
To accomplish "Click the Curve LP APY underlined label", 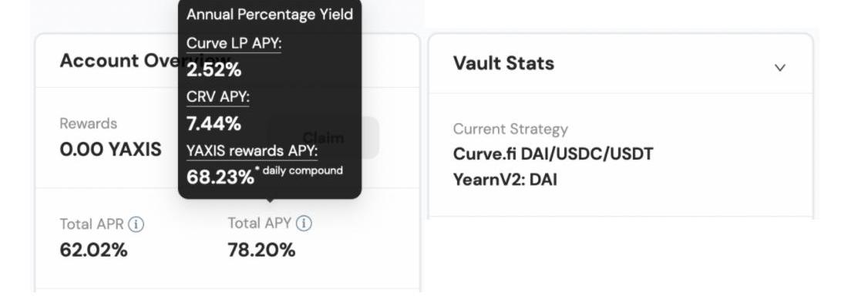I will click(x=234, y=43).
